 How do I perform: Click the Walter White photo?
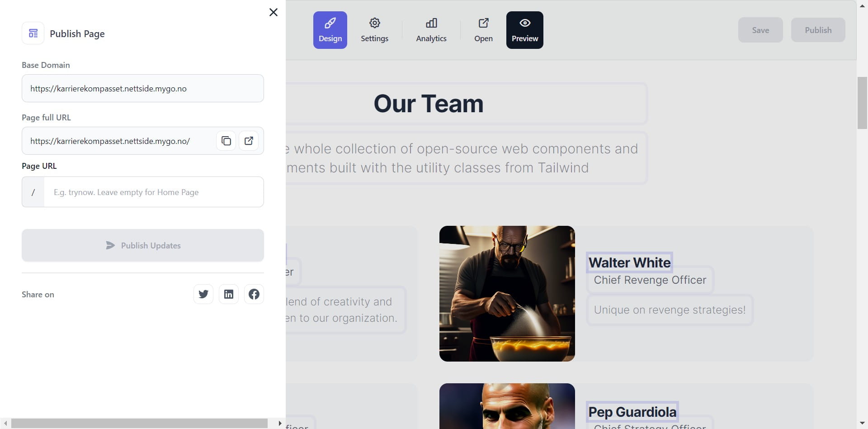(507, 294)
